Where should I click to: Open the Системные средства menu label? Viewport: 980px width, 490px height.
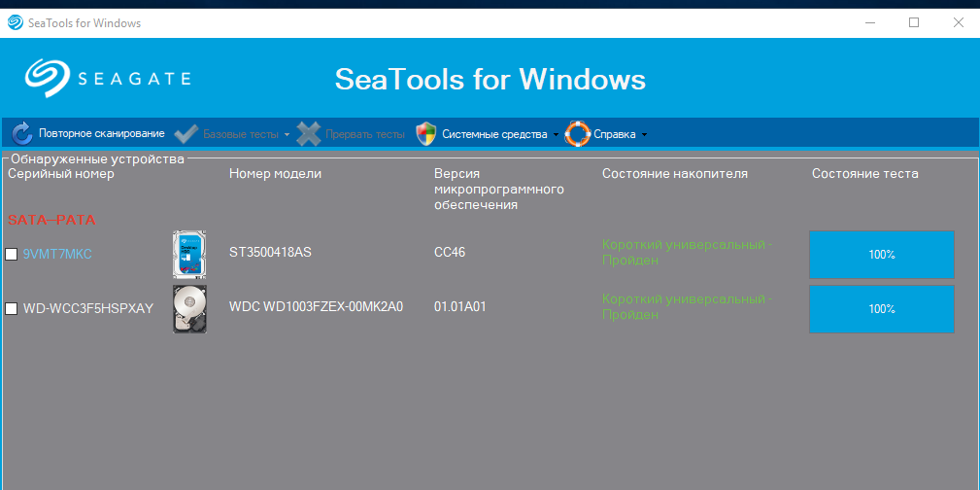494,134
